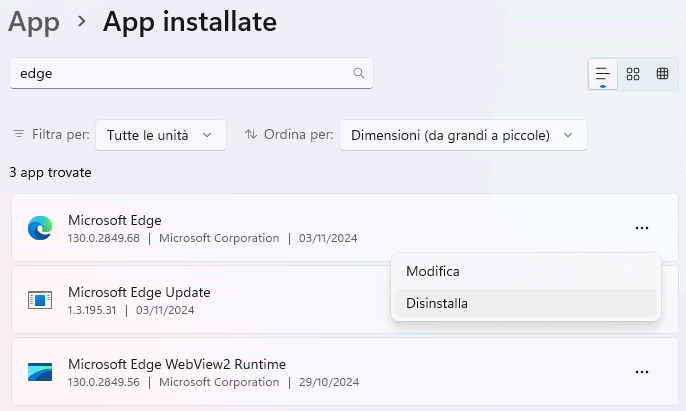Open more options for WebView2 Runtime

coord(642,372)
